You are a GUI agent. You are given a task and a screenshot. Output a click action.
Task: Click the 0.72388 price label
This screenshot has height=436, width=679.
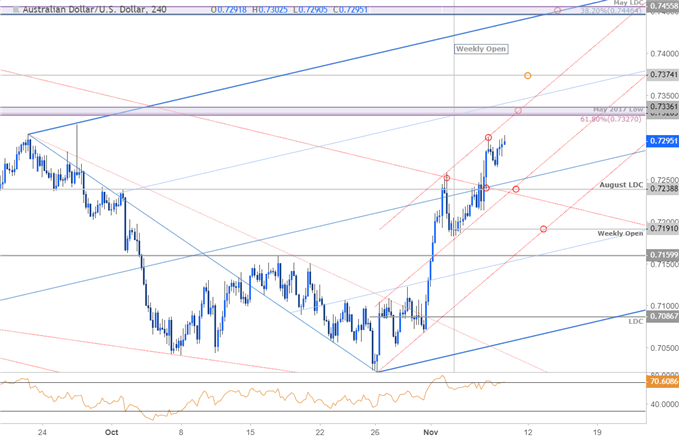click(x=663, y=189)
